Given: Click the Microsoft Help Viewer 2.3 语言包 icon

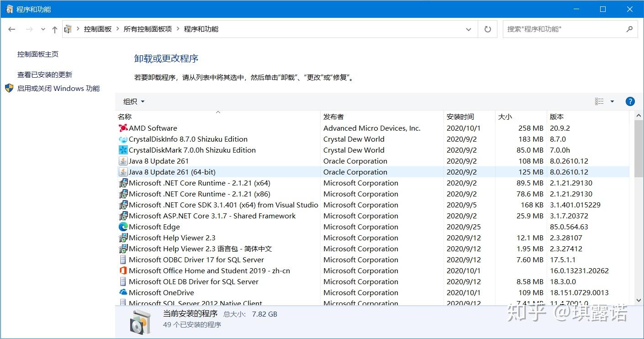Looking at the screenshot, I should coord(123,249).
